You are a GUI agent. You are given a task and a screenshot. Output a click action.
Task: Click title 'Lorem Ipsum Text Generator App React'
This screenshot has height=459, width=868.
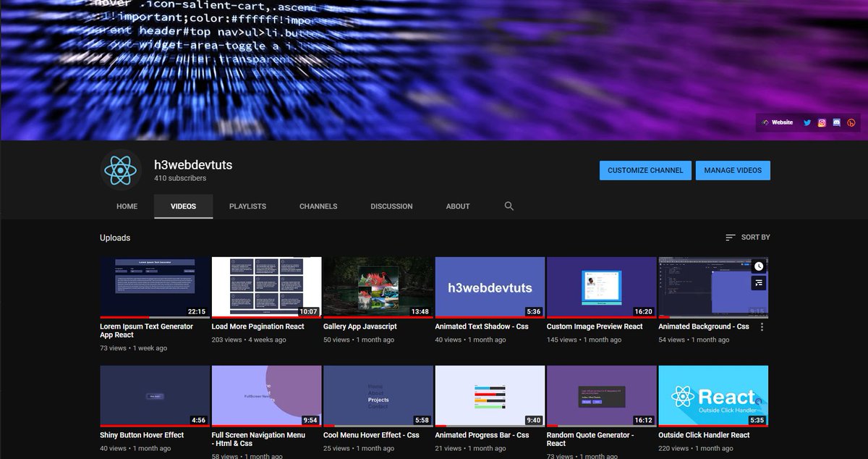pos(147,331)
